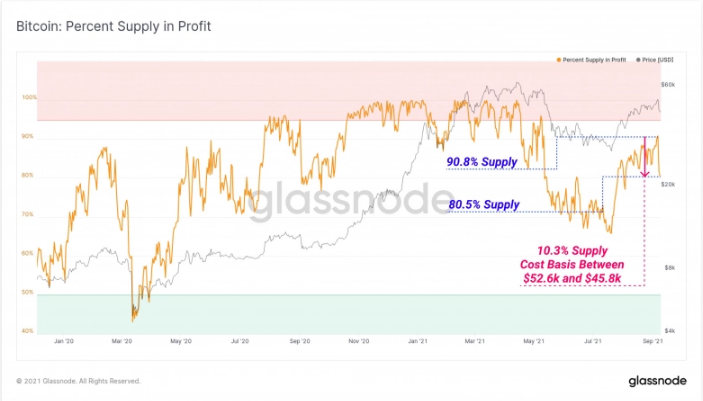Click the Jul '20 date axis label
This screenshot has height=401, width=703.
click(x=242, y=342)
